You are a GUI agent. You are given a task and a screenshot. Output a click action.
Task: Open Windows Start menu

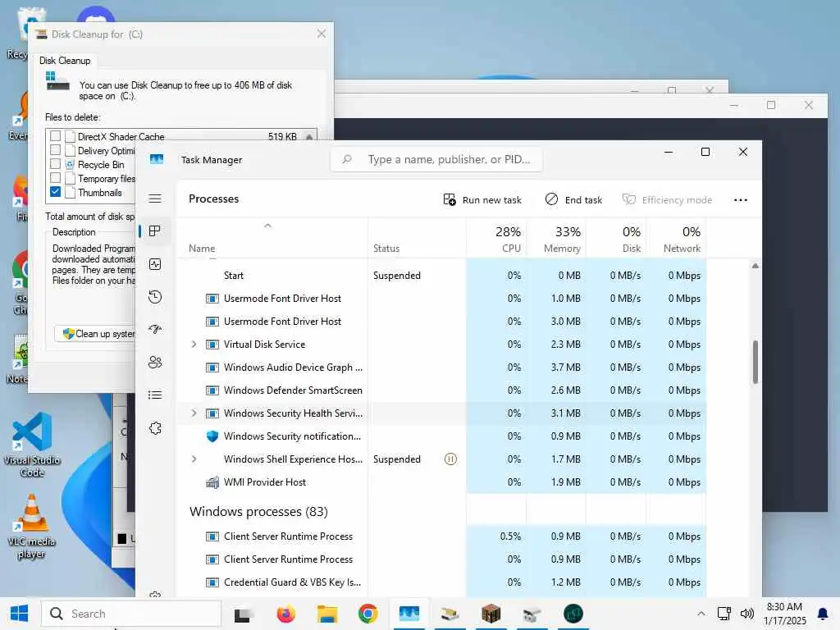coord(20,614)
